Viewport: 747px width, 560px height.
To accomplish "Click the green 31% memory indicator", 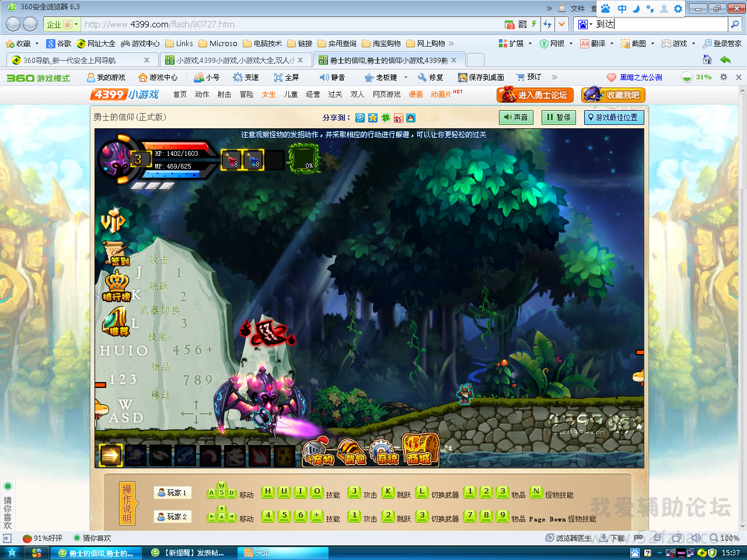I will point(697,77).
